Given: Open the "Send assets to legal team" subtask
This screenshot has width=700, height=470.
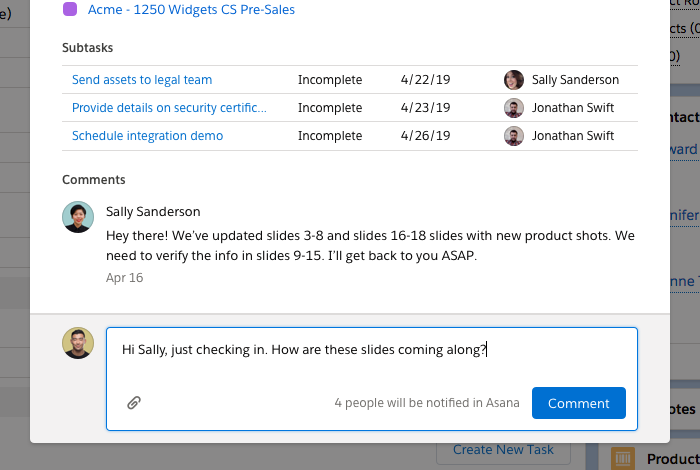Looking at the screenshot, I should click(142, 80).
